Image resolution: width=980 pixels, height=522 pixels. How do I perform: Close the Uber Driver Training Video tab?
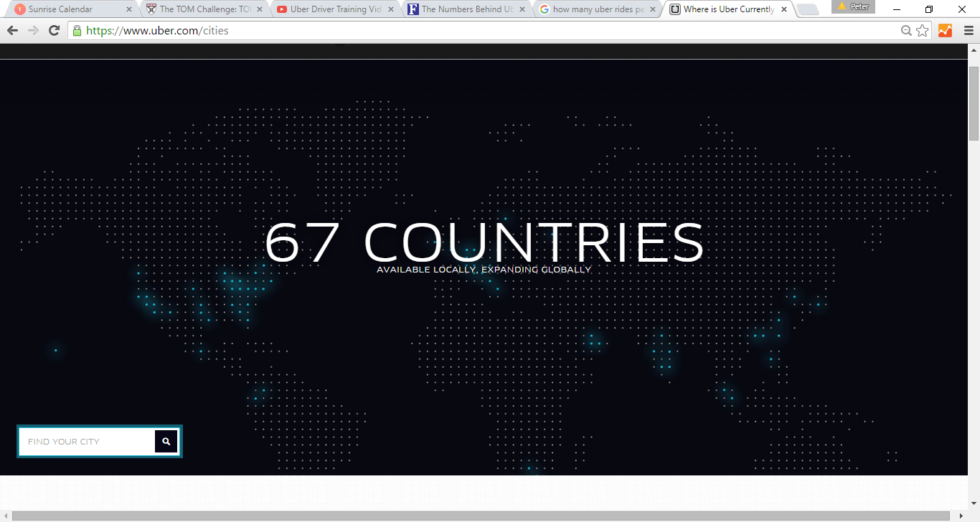(390, 10)
